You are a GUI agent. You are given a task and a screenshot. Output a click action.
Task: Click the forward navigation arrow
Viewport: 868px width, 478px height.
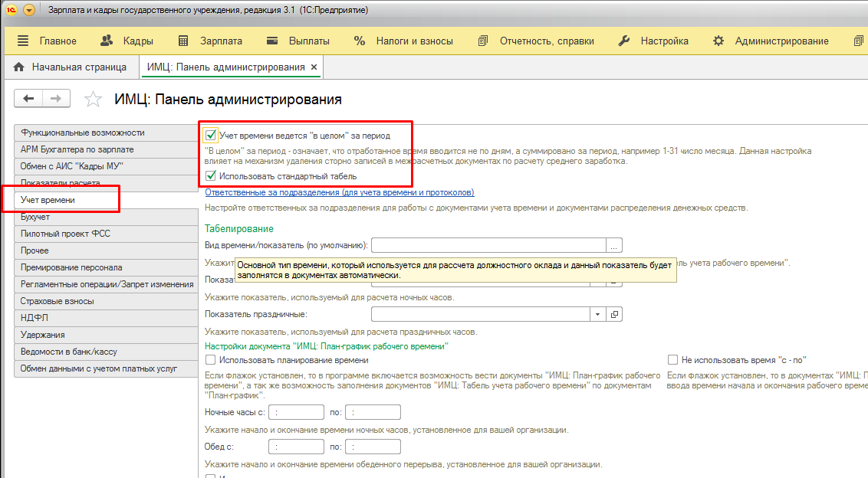(x=56, y=98)
